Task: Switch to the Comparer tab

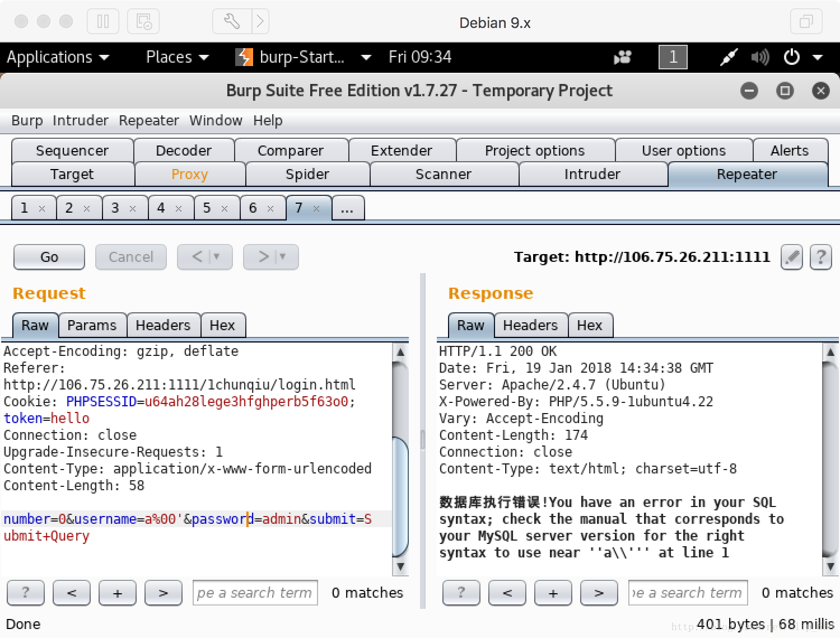Action: click(x=291, y=151)
